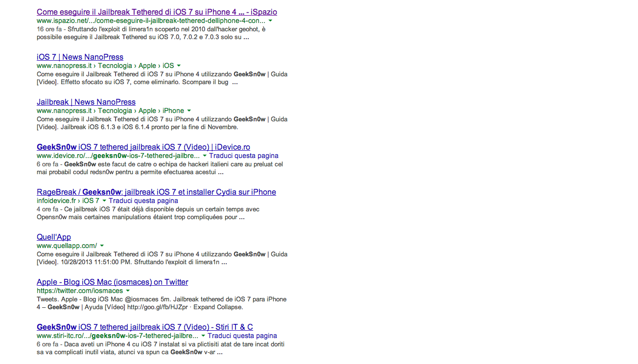Expand the arrow after nanopress "Apple › iPhone" breadcrumb
Image resolution: width=638 pixels, height=364 pixels.
[189, 111]
